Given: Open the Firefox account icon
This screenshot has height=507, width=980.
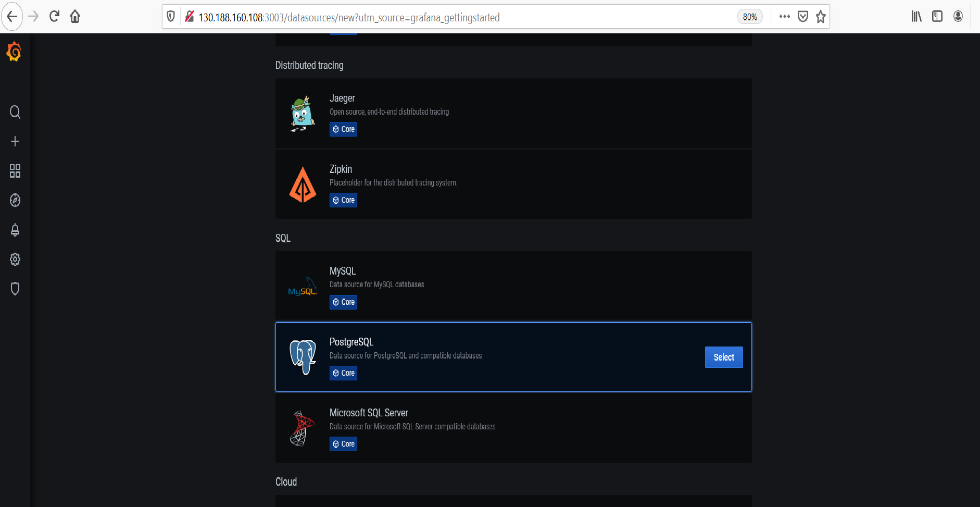Looking at the screenshot, I should pos(958,17).
